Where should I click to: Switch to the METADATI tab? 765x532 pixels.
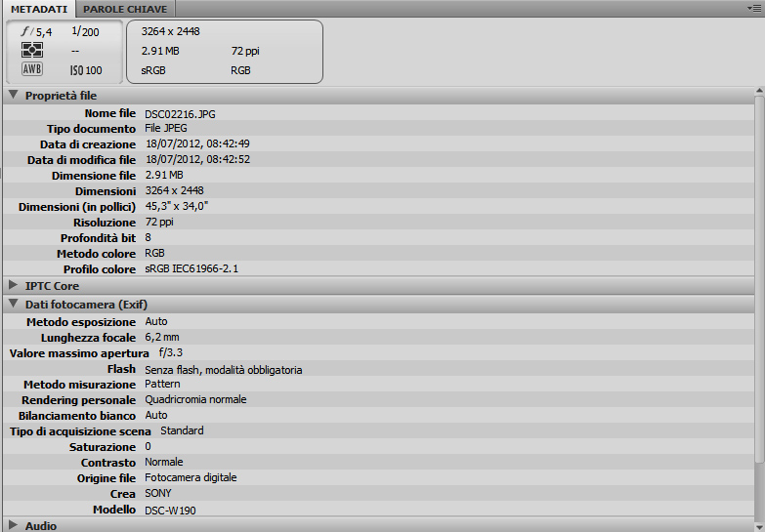(39, 9)
